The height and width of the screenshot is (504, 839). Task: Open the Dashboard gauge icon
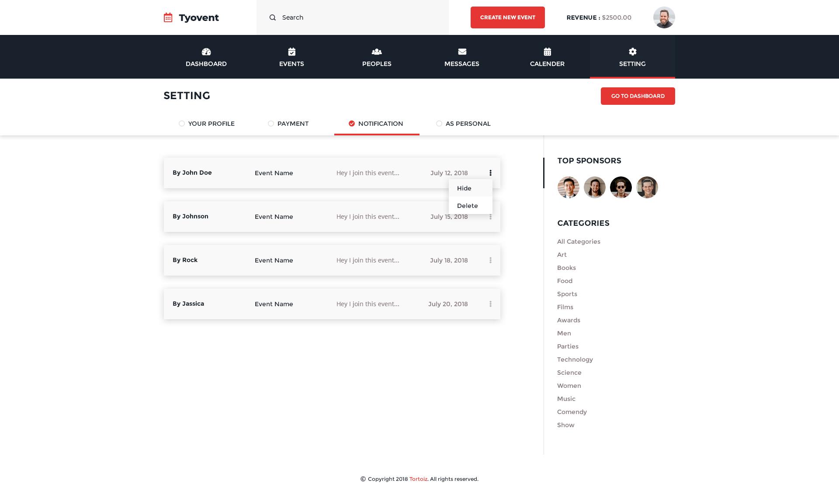206,52
